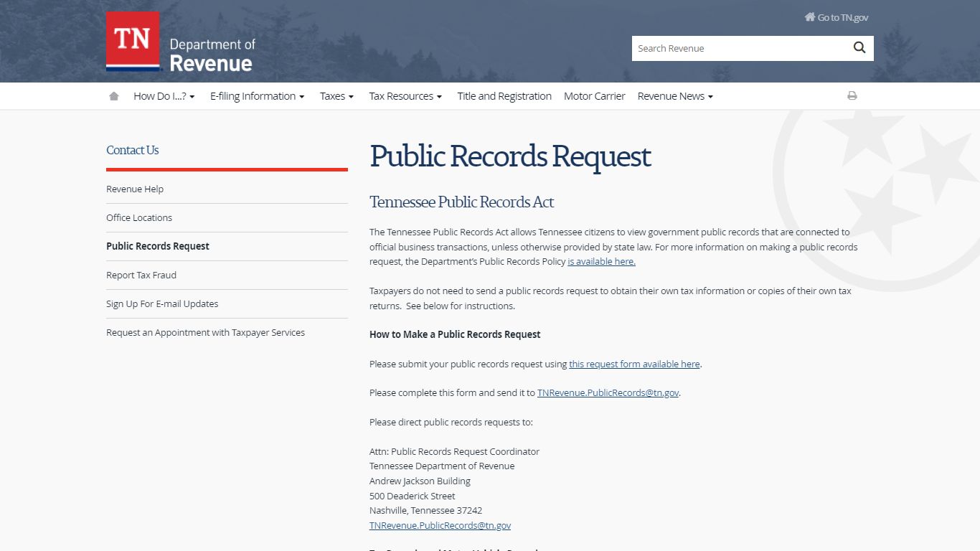The image size is (980, 551).
Task: Expand the Tax Resources dropdown
Action: point(405,96)
